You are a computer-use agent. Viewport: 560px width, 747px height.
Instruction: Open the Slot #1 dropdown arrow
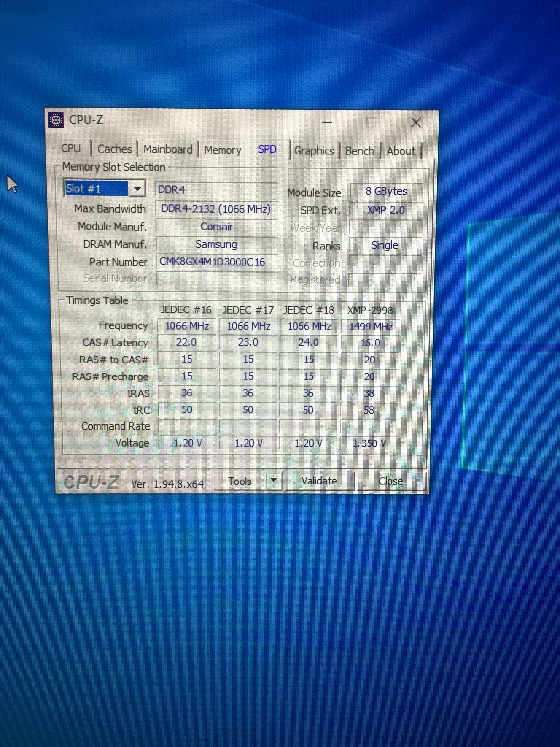[x=137, y=189]
